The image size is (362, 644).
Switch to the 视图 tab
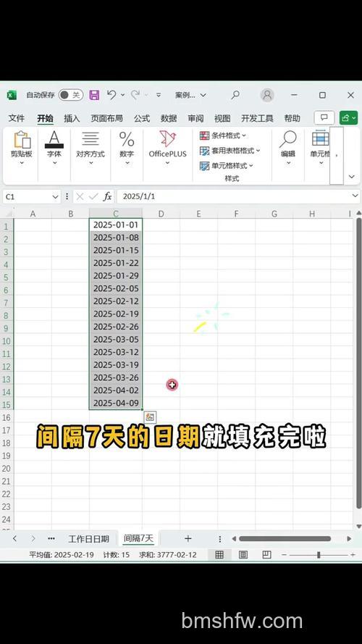pyautogui.click(x=222, y=118)
